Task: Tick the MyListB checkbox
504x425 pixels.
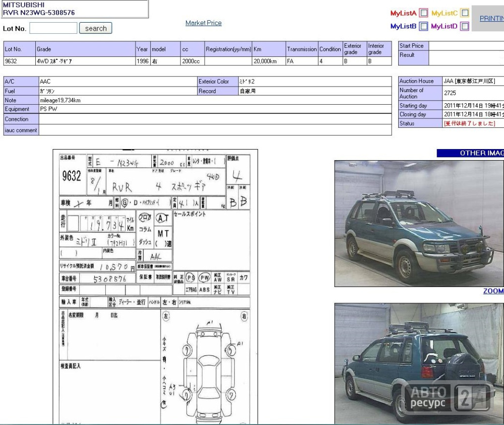Action: tap(424, 26)
